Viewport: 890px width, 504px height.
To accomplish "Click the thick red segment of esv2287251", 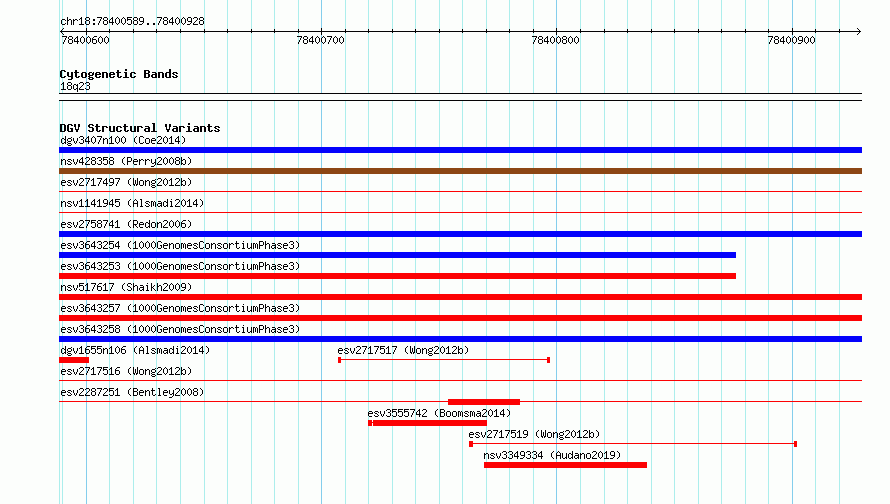I will 484,402.
